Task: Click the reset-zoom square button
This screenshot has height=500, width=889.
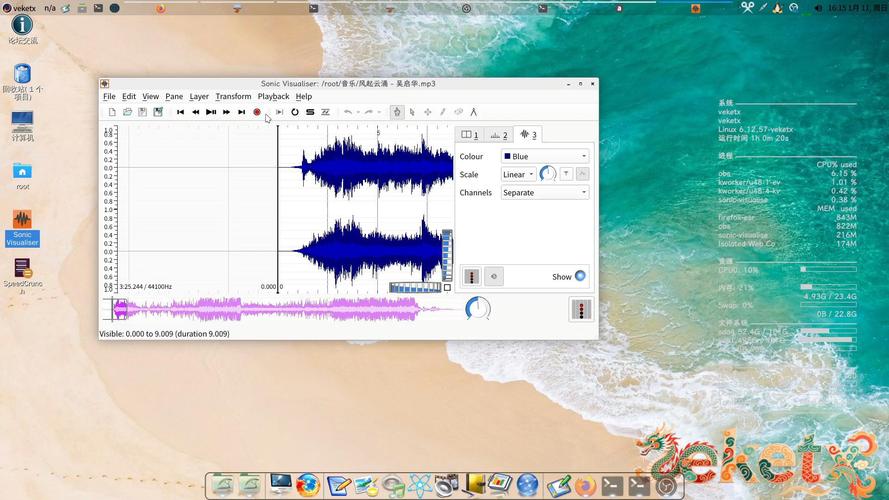Action: 447,288
